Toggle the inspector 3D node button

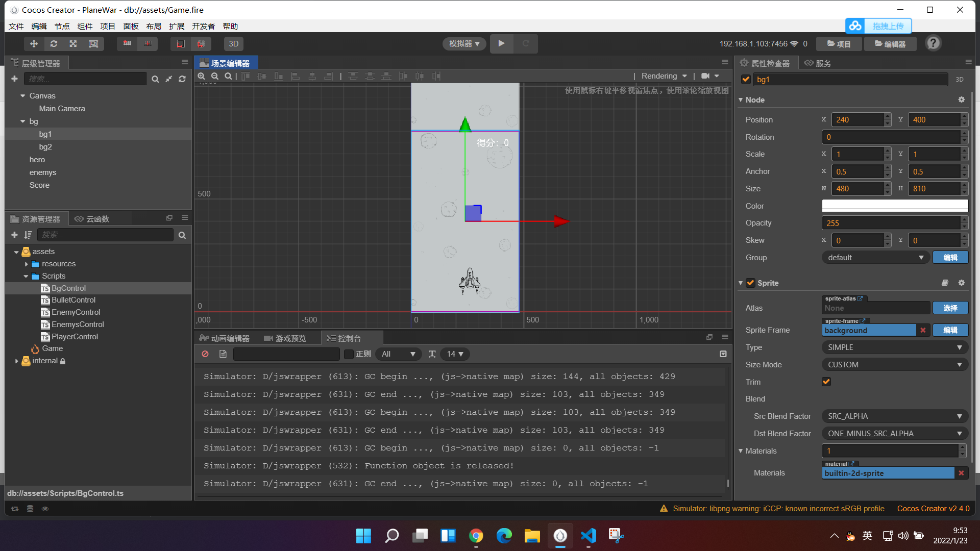[960, 80]
